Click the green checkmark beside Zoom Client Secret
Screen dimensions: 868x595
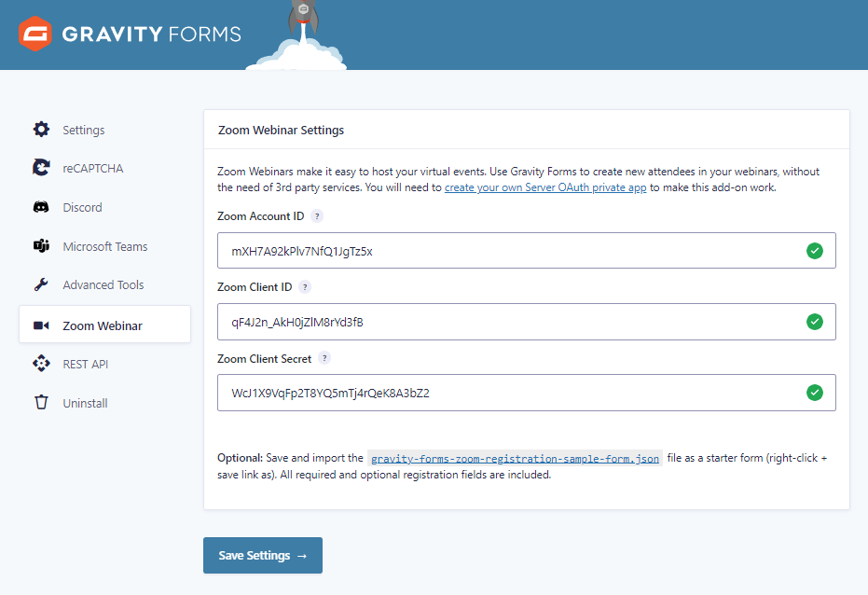tap(815, 393)
